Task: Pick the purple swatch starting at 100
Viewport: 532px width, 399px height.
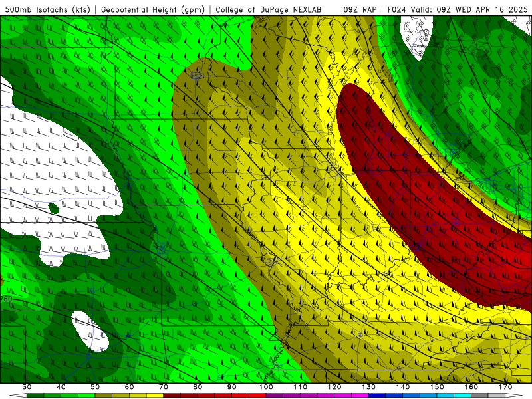Action: click(275, 395)
